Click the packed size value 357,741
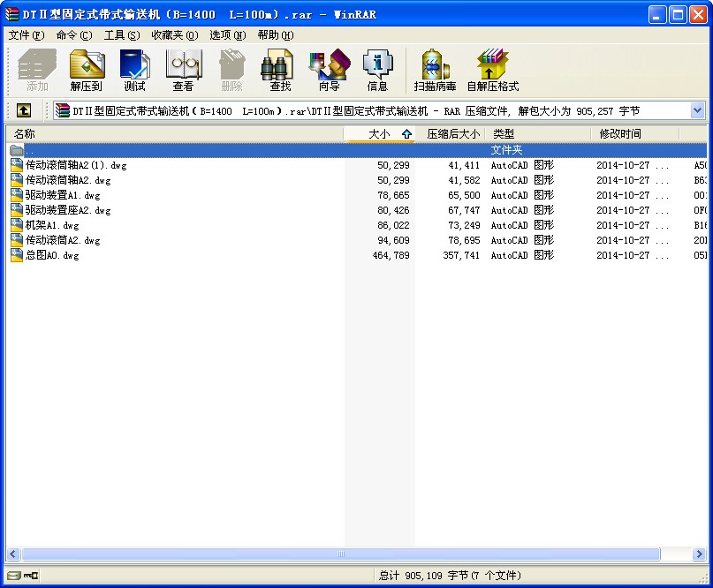 point(461,255)
